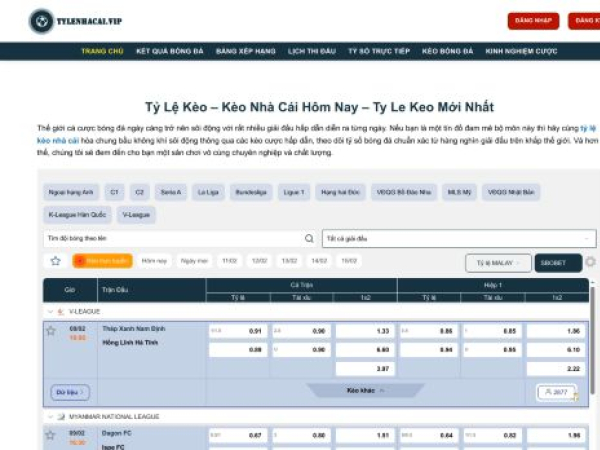This screenshot has width=600, height=450.
Task: Select the Hôm nay date filter
Action: (154, 262)
